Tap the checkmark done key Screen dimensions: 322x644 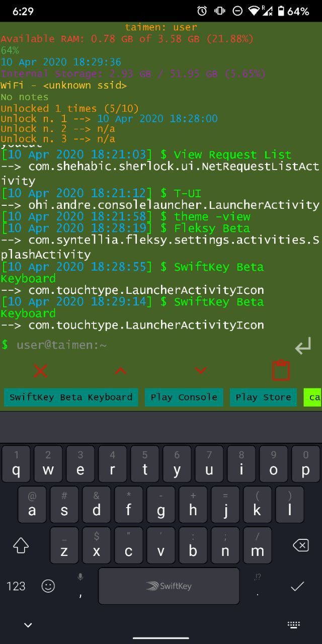pyautogui.click(x=298, y=586)
